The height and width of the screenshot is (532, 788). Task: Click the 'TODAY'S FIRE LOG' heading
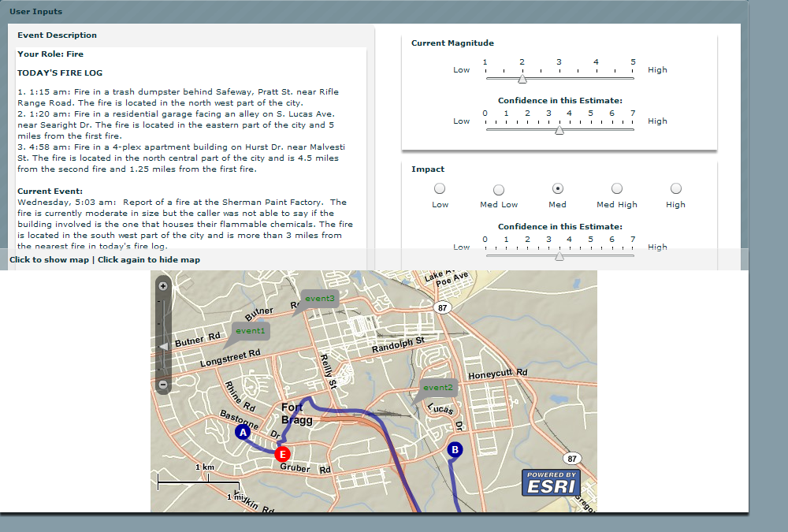coord(60,73)
